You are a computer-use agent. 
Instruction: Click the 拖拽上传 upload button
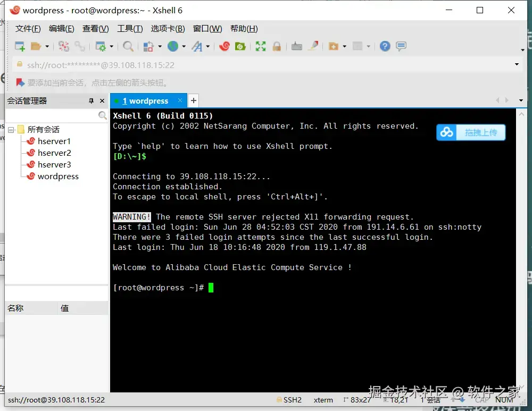point(471,132)
